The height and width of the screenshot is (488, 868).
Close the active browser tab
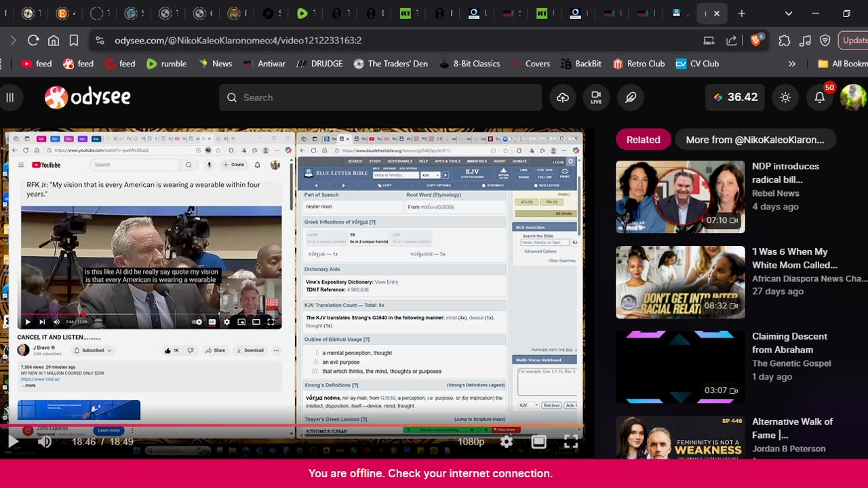point(717,14)
